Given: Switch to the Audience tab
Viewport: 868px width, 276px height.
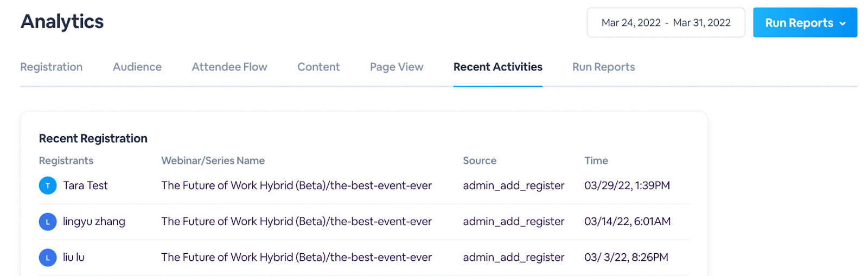Looking at the screenshot, I should point(137,67).
